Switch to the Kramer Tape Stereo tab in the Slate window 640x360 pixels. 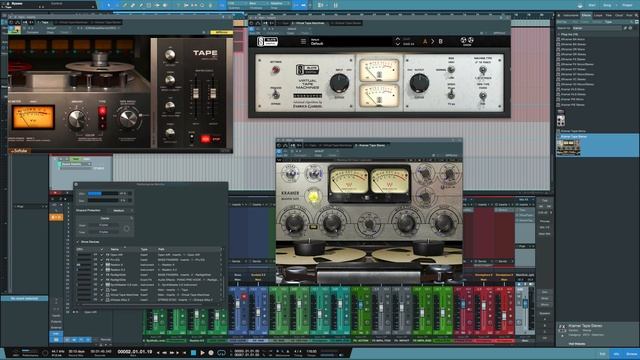pos(345,23)
